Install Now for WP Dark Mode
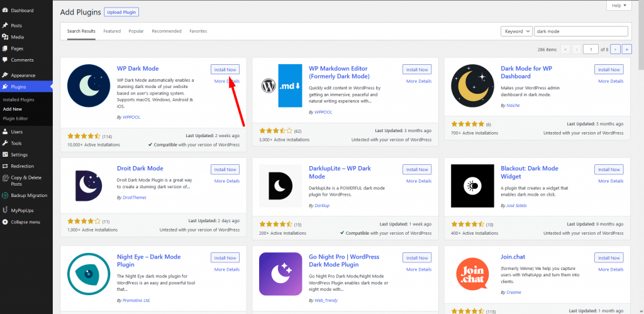This screenshot has height=314, width=644. (225, 69)
